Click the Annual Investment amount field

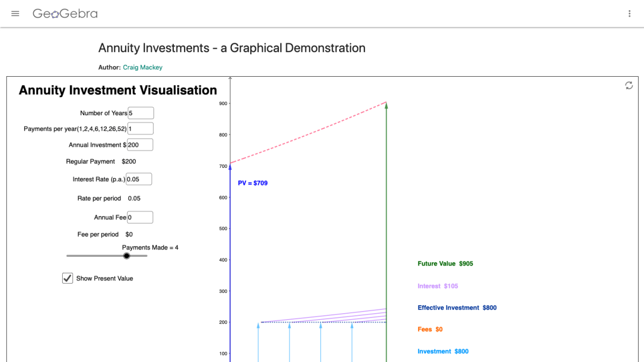coord(140,144)
